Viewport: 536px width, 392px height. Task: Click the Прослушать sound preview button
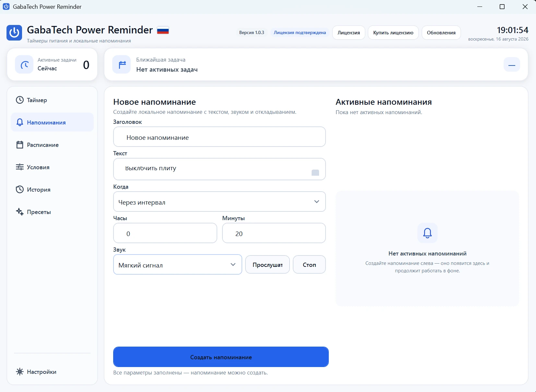point(268,265)
